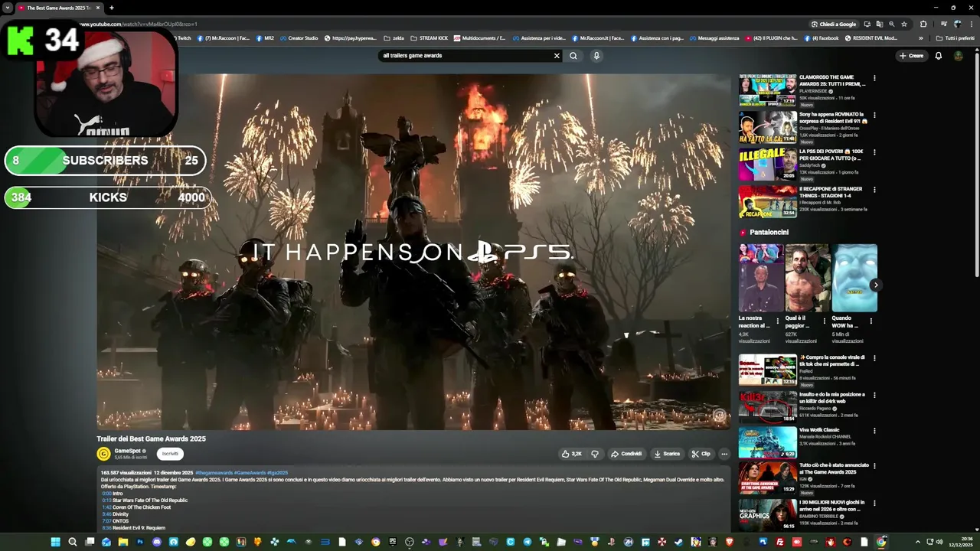Screen dimensions: 980x551
Task: Play the 'Quando WOW ha' short thumbnail
Action: click(854, 278)
